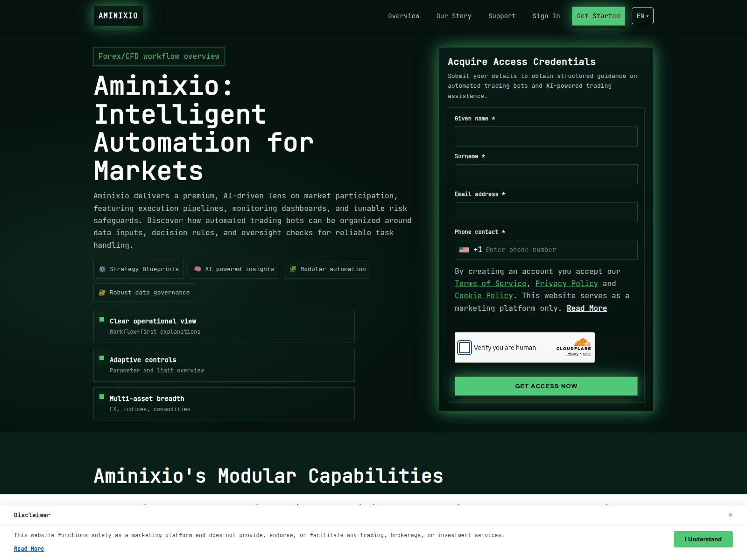Screen dimensions: 747x560
Task: Go to Our Story in the navigation
Action: point(454,16)
